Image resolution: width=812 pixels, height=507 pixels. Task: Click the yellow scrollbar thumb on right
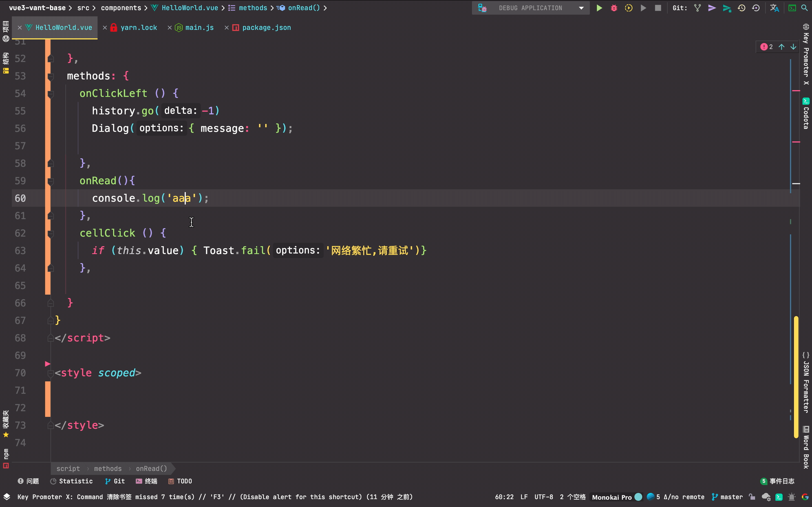coord(796,377)
